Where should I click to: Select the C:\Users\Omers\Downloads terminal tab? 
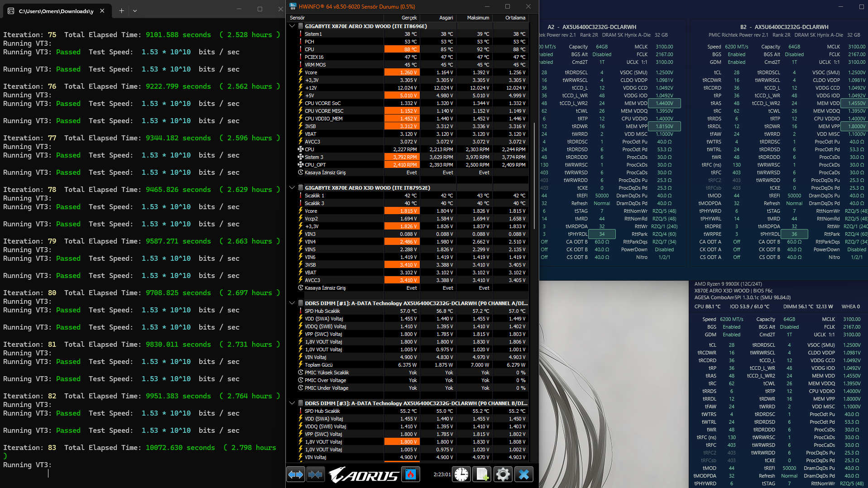point(57,11)
